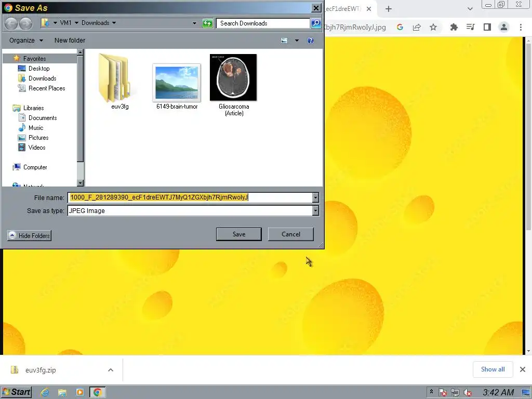The width and height of the screenshot is (532, 399).
Task: Open Videos library in navigation pane
Action: pyautogui.click(x=37, y=147)
